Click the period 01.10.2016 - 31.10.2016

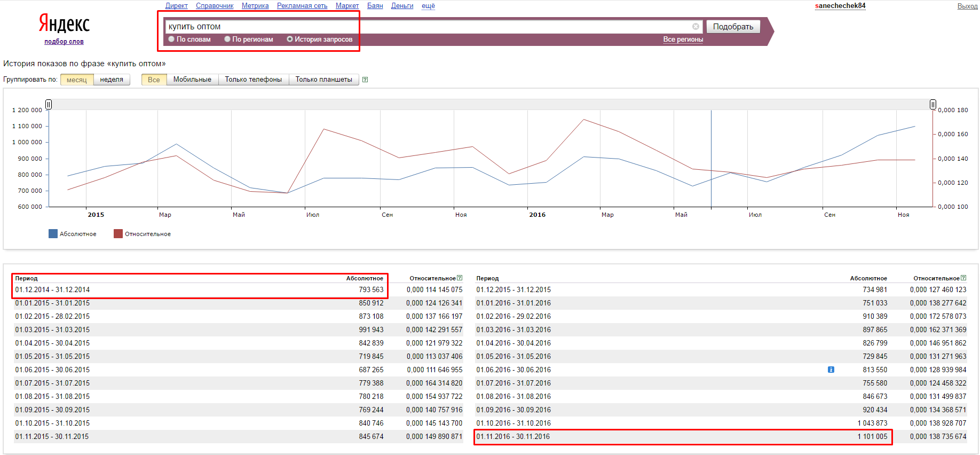click(513, 423)
